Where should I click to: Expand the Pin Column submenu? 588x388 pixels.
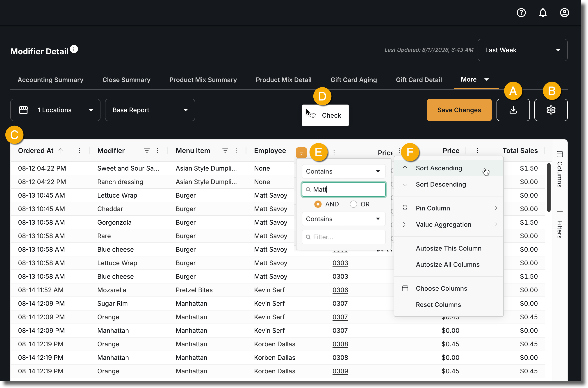pyautogui.click(x=449, y=208)
